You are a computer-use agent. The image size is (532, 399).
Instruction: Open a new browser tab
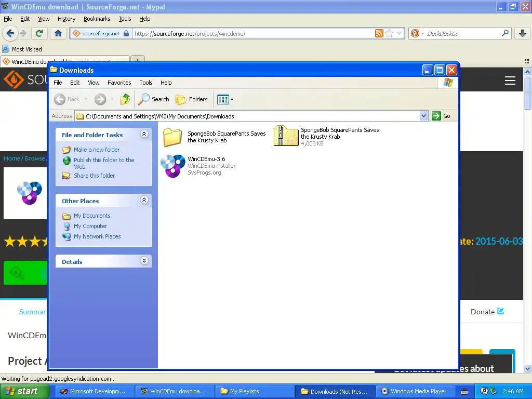[137, 60]
